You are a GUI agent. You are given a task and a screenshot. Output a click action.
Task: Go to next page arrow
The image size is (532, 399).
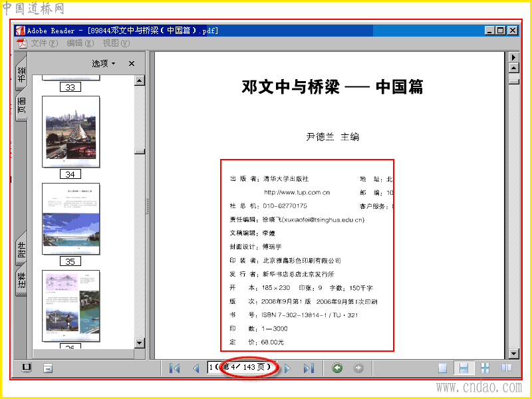coord(287,368)
